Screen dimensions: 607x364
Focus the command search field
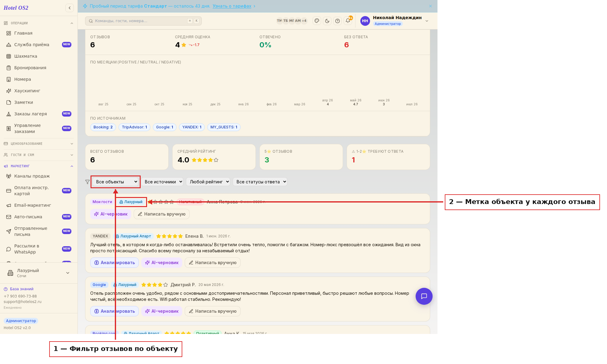(143, 21)
